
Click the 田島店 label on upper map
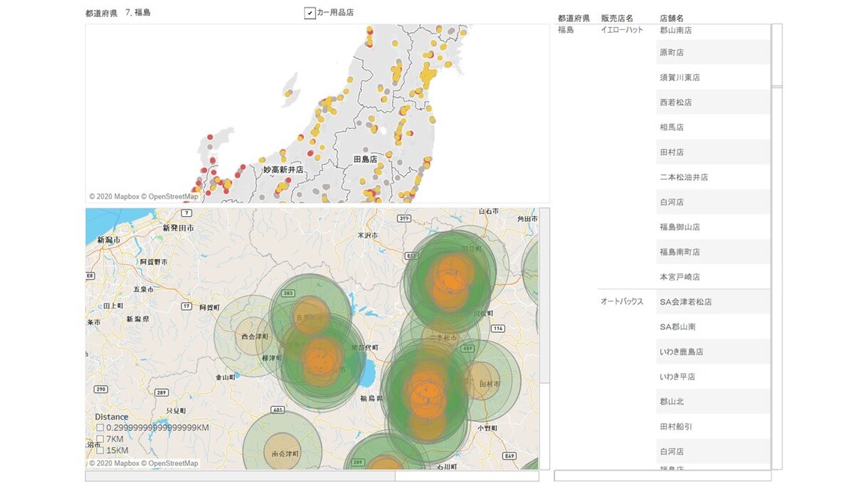(x=365, y=159)
